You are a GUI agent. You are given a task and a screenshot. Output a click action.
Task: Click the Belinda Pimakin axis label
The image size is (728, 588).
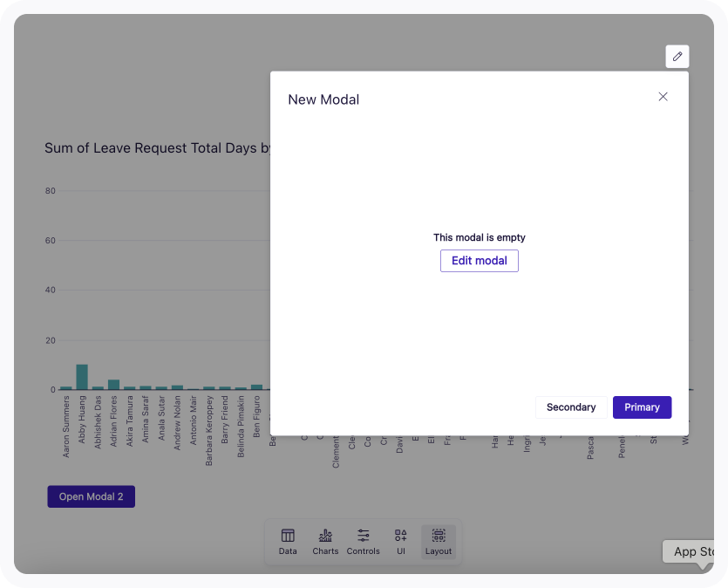pos(241,427)
